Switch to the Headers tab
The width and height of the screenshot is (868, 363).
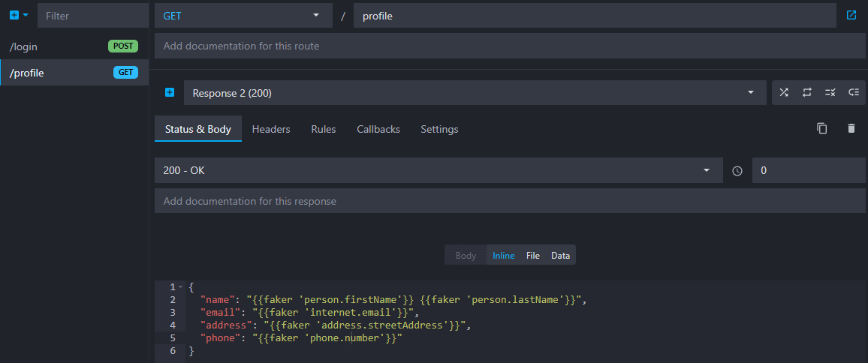(271, 129)
